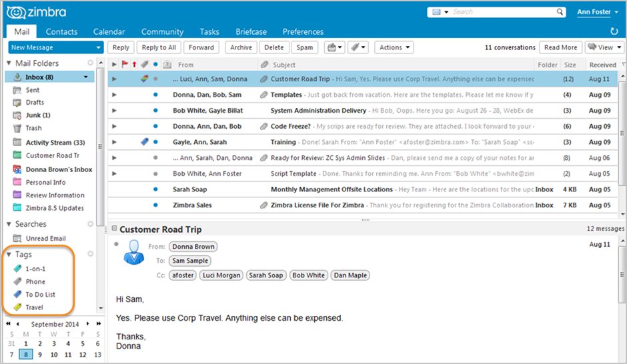Select the To Do List tag
The image size is (627, 364).
point(40,295)
